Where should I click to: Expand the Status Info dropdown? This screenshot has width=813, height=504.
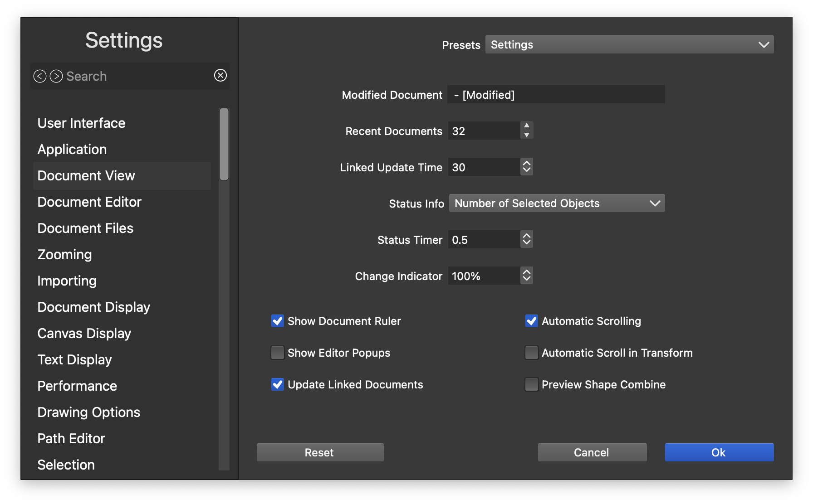tap(557, 203)
